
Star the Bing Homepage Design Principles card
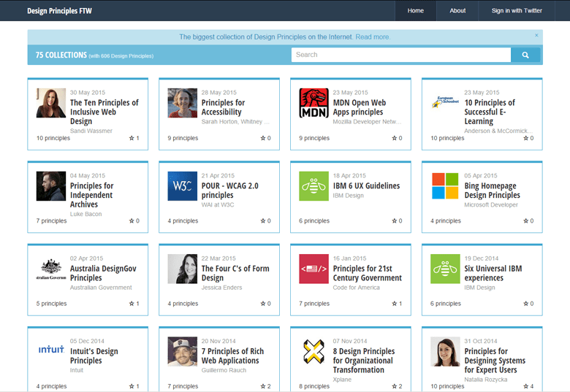[525, 220]
